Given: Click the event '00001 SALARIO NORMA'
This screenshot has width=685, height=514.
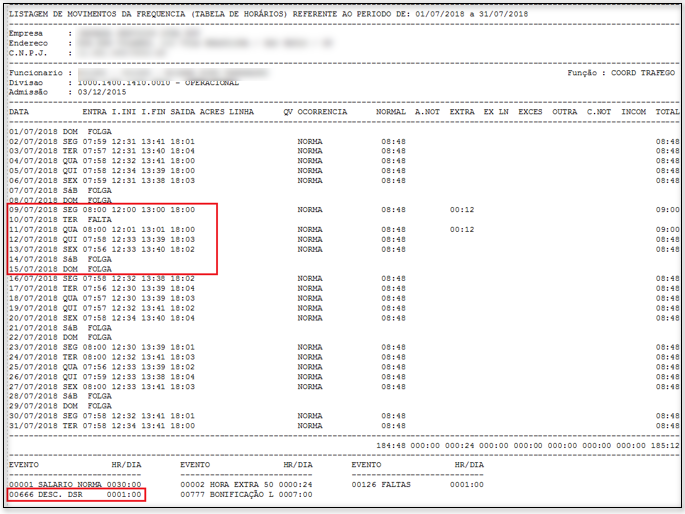Looking at the screenshot, I should tap(55, 485).
